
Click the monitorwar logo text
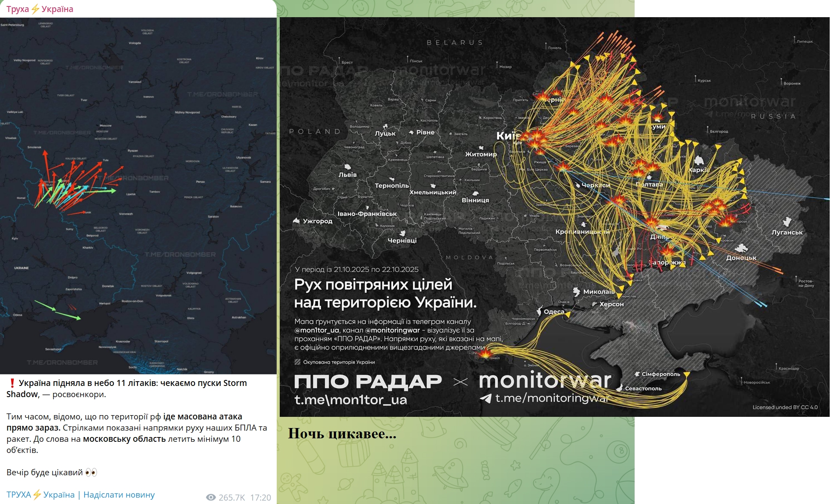tap(545, 380)
